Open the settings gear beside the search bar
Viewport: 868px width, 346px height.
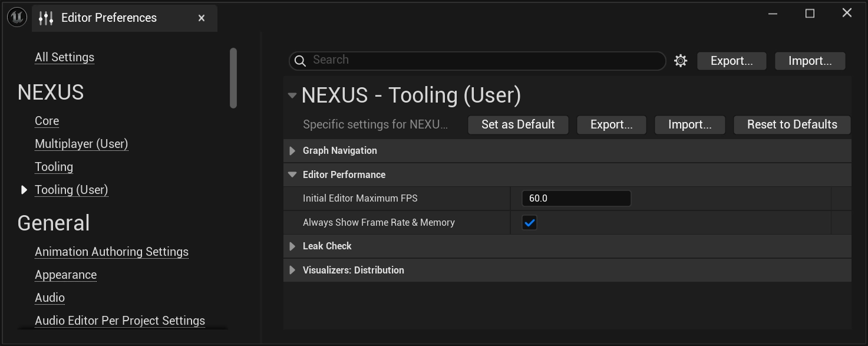(681, 60)
